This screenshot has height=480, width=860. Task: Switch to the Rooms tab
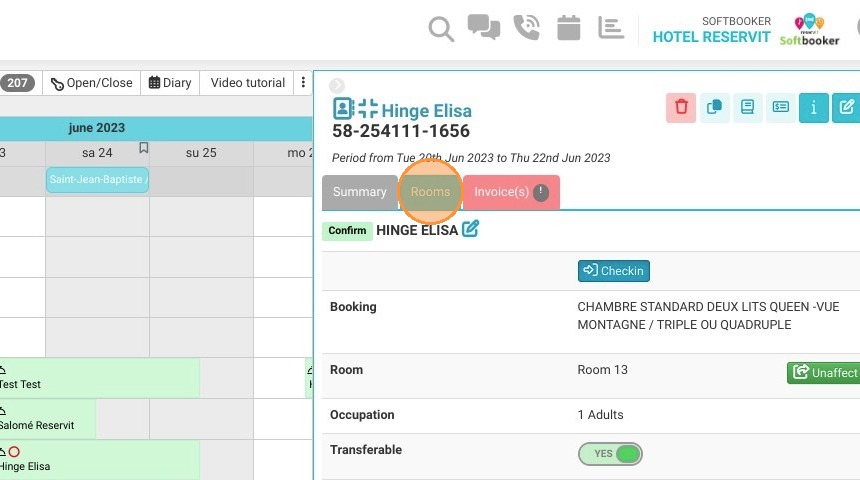pos(430,192)
